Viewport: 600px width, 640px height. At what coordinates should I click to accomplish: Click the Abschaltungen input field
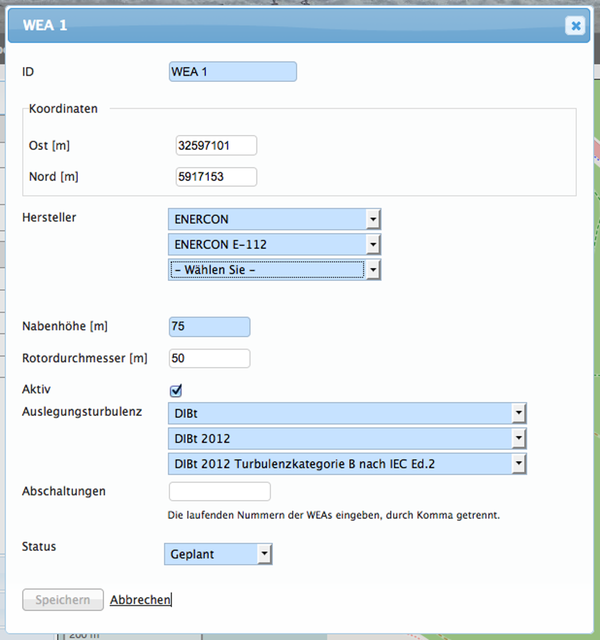pyautogui.click(x=220, y=491)
